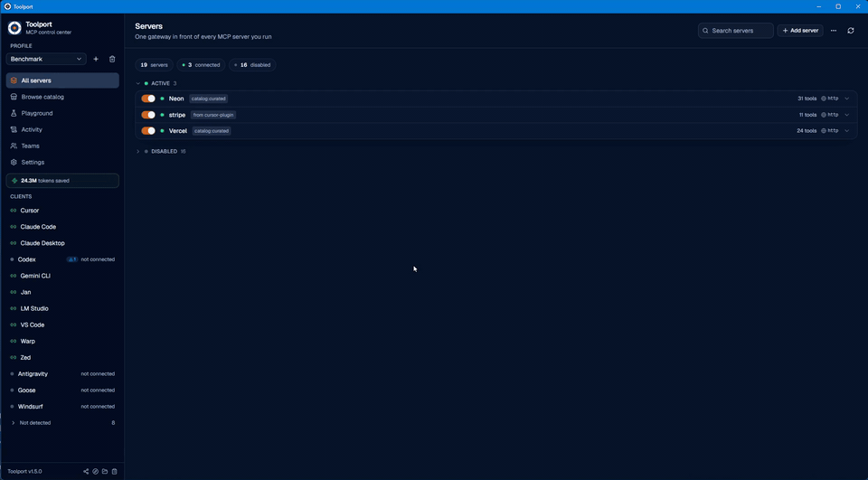
Task: Select the Windsurf client row
Action: coord(62,407)
